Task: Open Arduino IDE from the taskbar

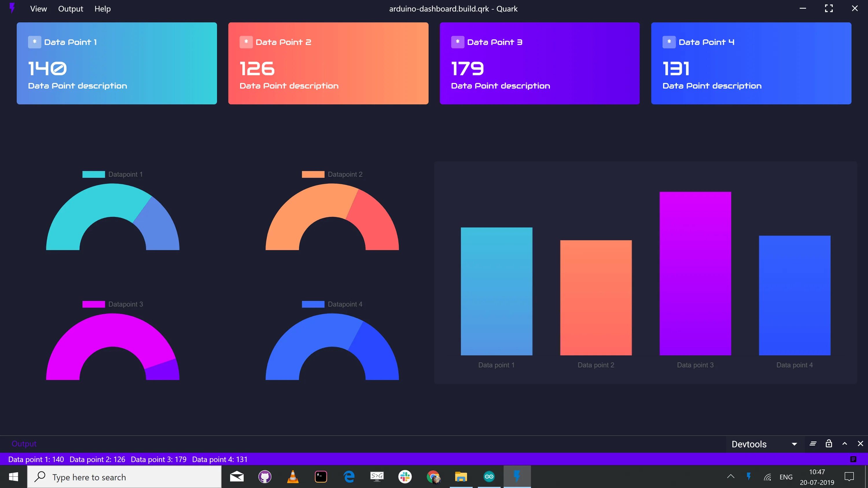Action: pyautogui.click(x=489, y=476)
